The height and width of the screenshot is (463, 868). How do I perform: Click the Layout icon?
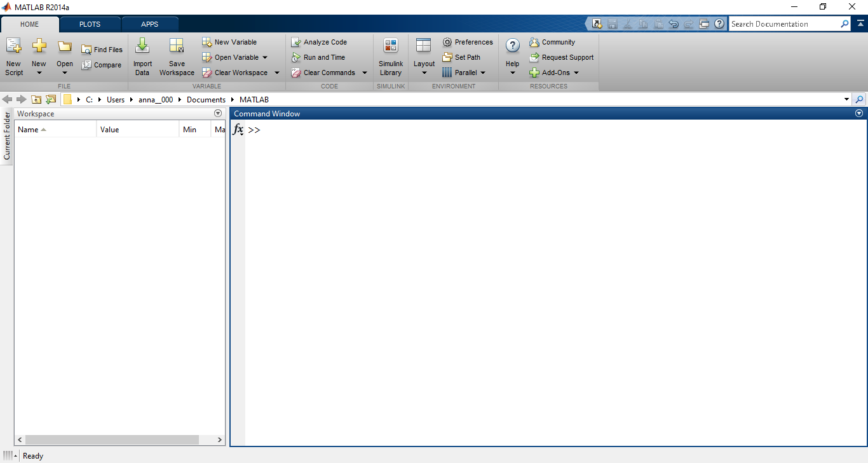tap(423, 45)
